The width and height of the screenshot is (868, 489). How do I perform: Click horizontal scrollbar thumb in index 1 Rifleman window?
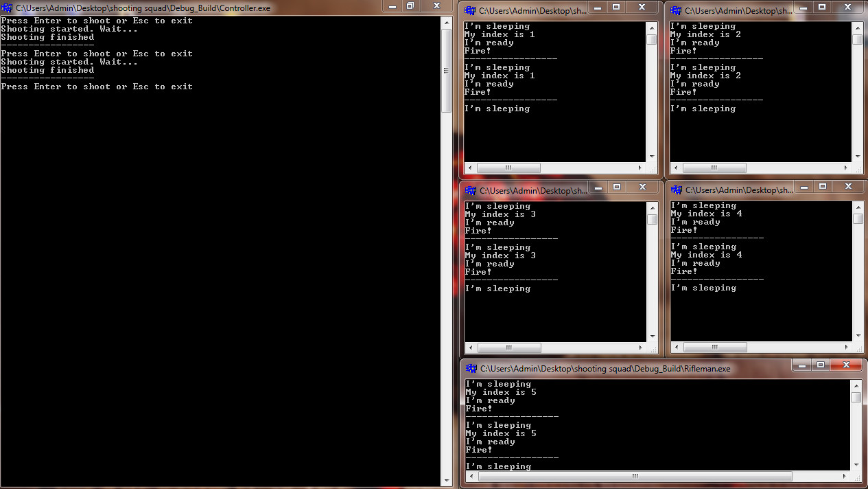(x=508, y=168)
